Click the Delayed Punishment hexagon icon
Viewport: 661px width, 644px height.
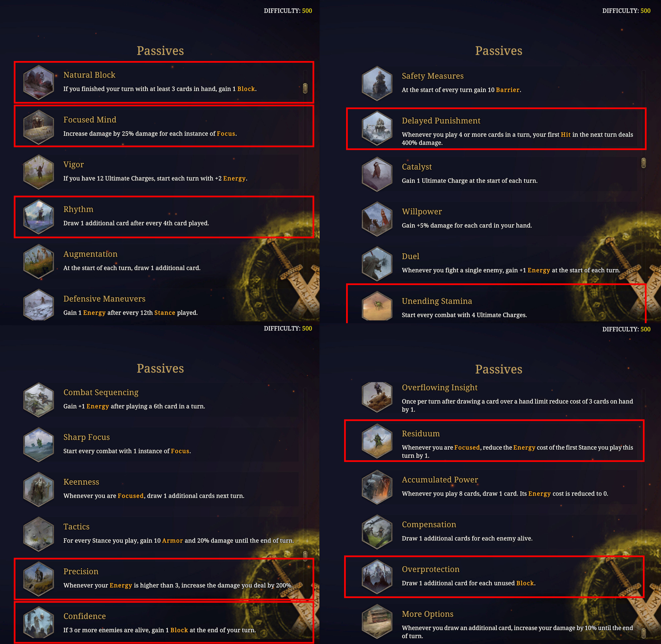pyautogui.click(x=377, y=128)
